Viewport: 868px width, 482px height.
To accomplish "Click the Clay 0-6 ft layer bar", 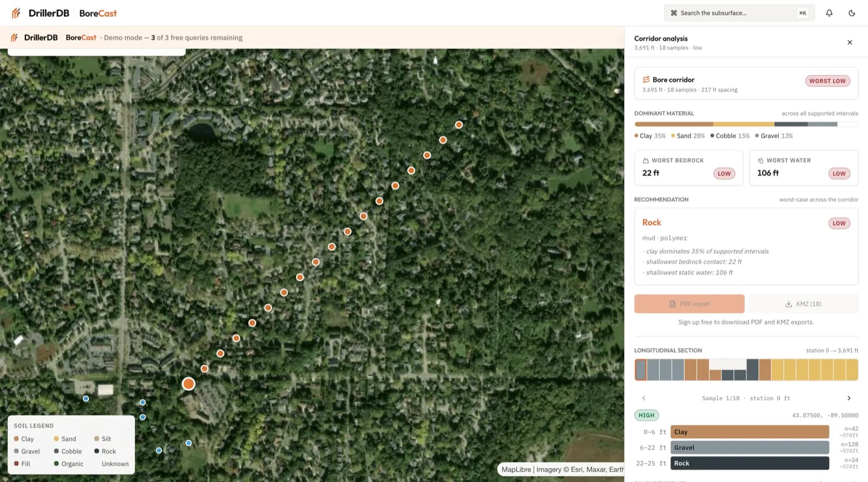I will tap(750, 432).
